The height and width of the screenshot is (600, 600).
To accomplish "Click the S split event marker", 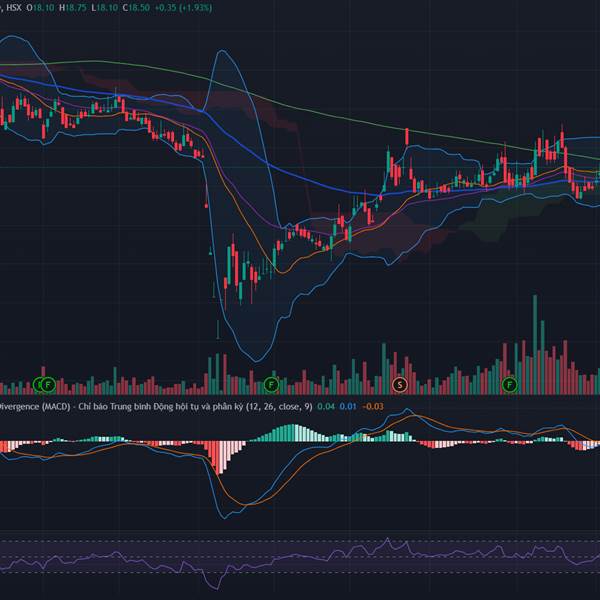I will point(400,385).
